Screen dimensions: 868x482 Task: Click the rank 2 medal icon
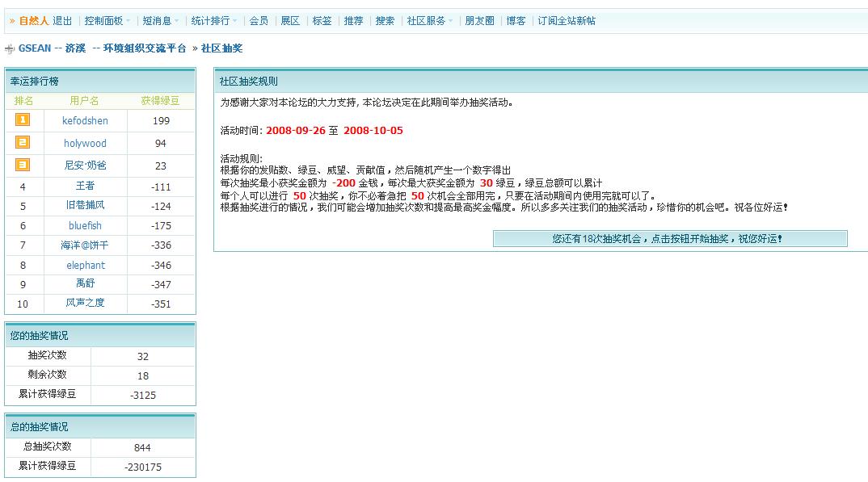click(23, 142)
